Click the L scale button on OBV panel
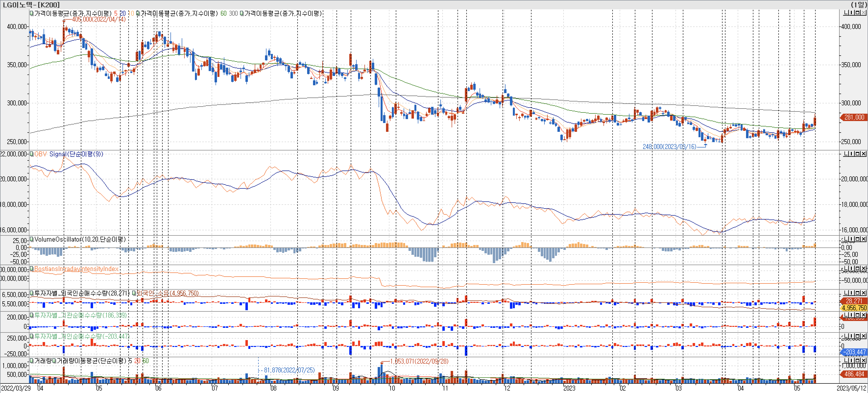 point(846,154)
